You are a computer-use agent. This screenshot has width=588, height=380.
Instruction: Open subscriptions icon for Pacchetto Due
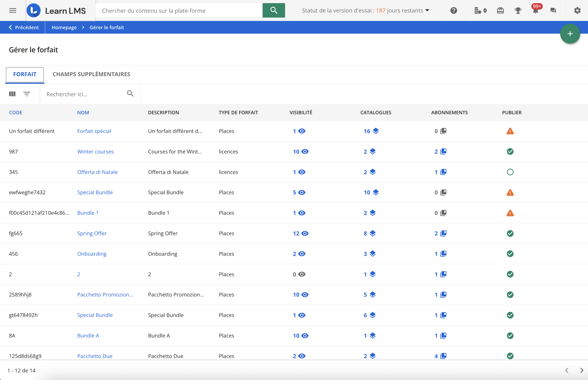[443, 355]
